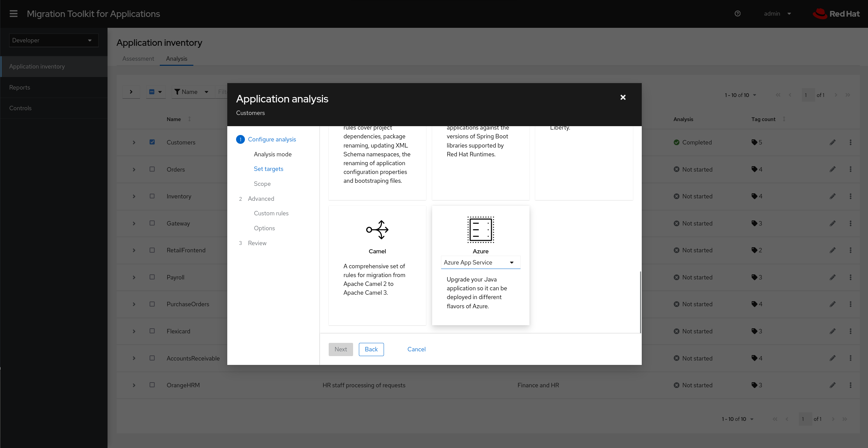
Task: Click the wizard's vertical scrollbar
Action: (640, 302)
